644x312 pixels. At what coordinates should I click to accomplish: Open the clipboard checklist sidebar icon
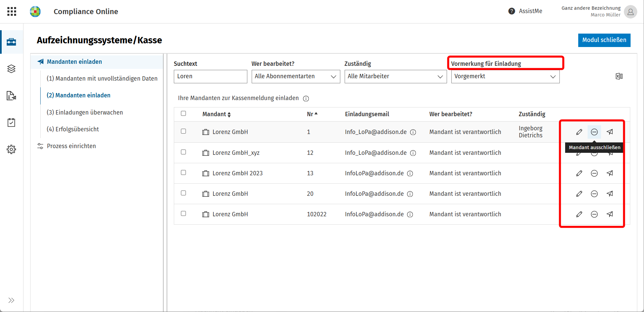(11, 123)
